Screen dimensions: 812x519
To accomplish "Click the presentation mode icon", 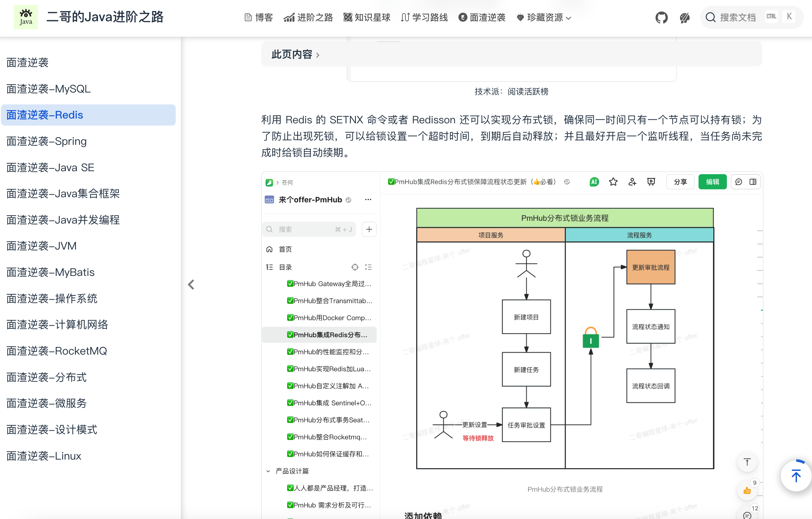I will point(651,182).
